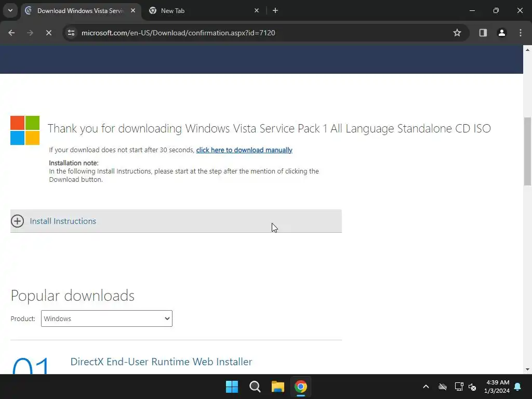Open DirectX End-User Runtime Web Installer
Screen dimensions: 532x399
click(161, 362)
